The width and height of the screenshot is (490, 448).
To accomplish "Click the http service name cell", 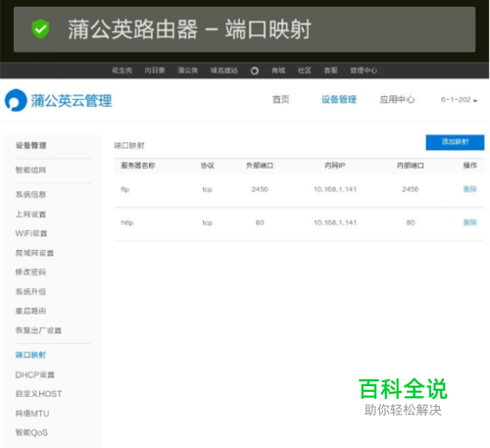I will (127, 223).
